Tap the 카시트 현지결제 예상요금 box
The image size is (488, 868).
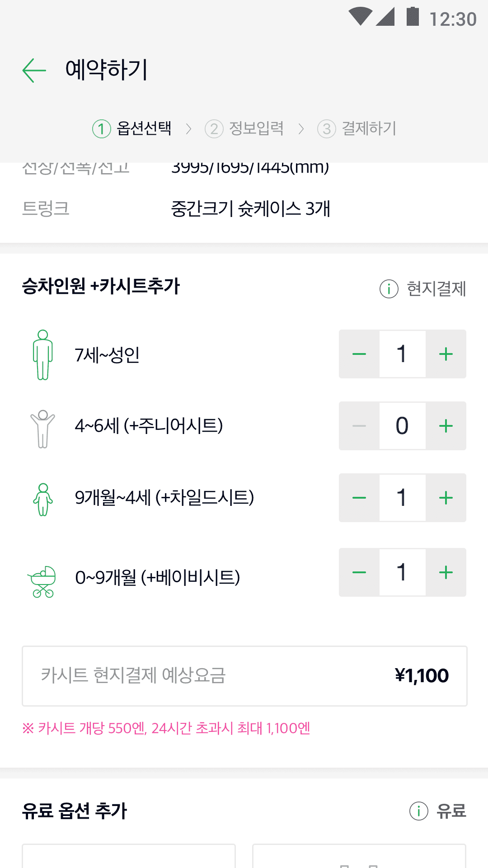[244, 676]
